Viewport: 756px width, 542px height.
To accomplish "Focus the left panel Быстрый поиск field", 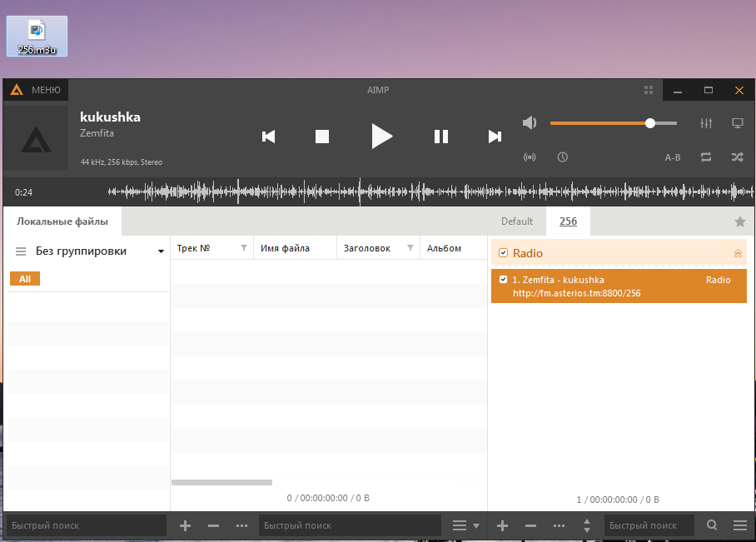I will 87,525.
